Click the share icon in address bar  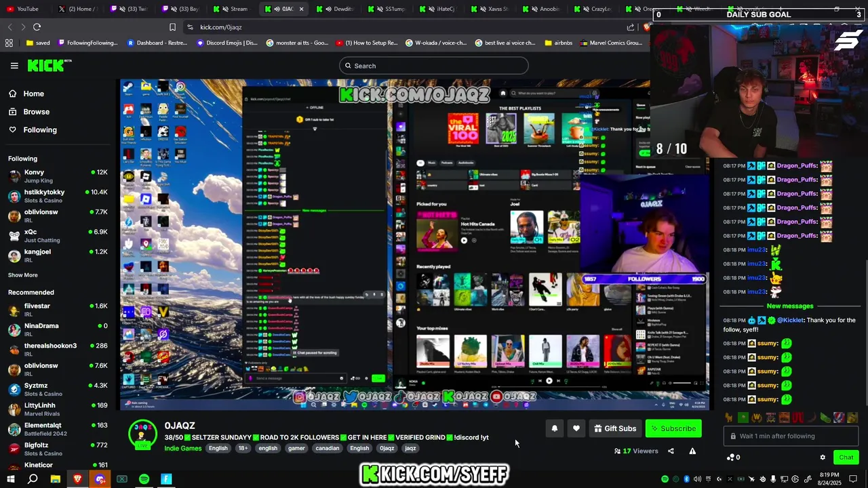[631, 27]
